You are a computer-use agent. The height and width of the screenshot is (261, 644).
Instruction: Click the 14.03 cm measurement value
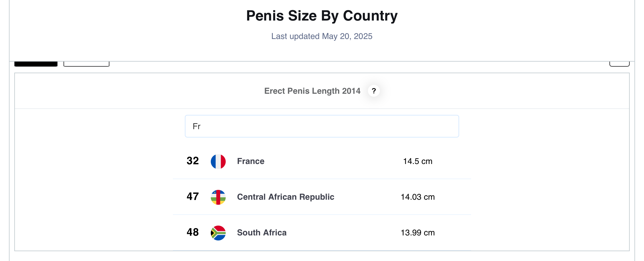(417, 197)
